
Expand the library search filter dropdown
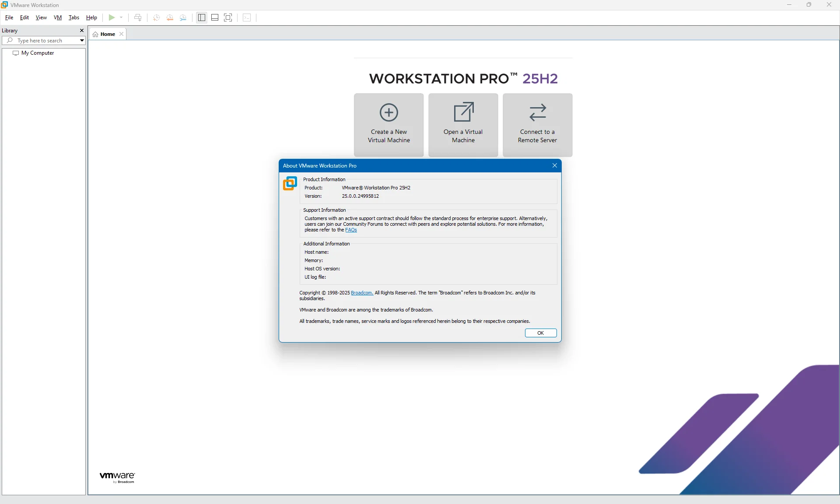[82, 41]
